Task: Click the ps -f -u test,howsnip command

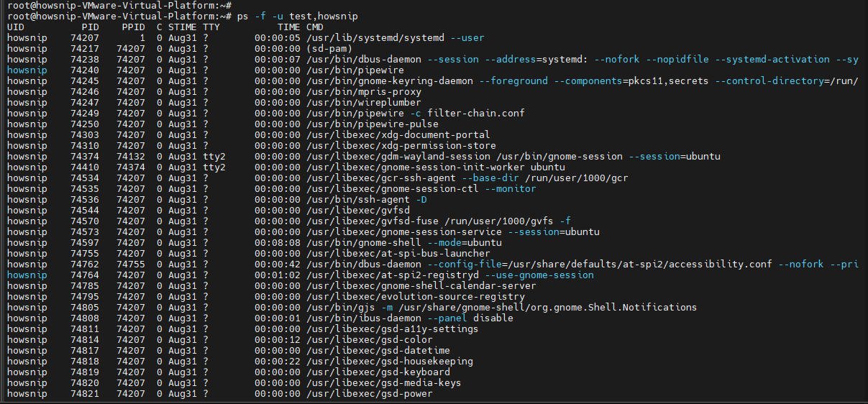Action: [x=298, y=17]
